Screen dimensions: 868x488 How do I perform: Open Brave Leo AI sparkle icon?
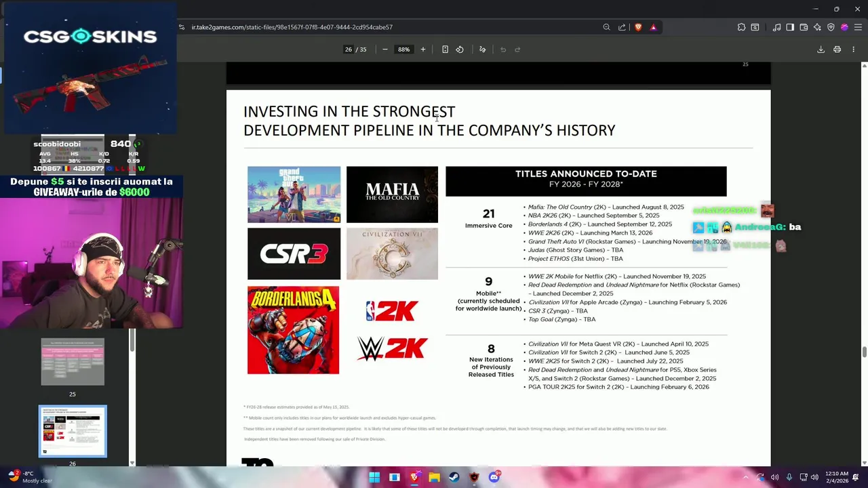817,27
